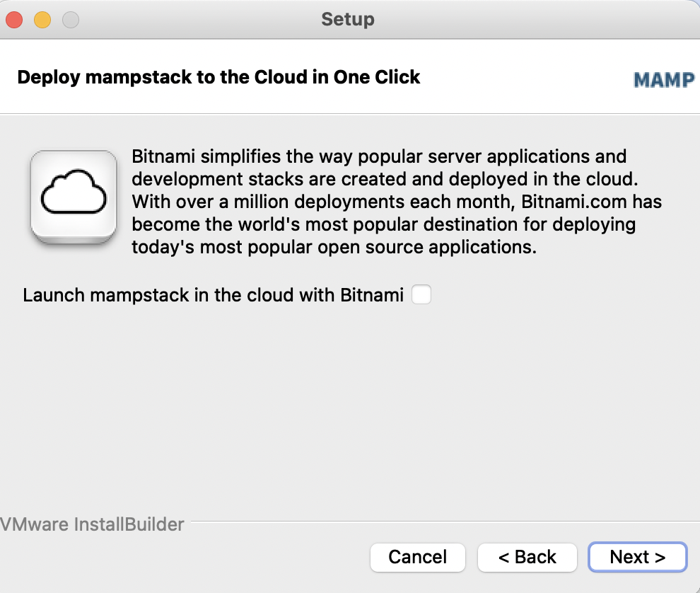The height and width of the screenshot is (593, 700).
Task: Click the Bitnami description paragraph
Action: point(397,202)
